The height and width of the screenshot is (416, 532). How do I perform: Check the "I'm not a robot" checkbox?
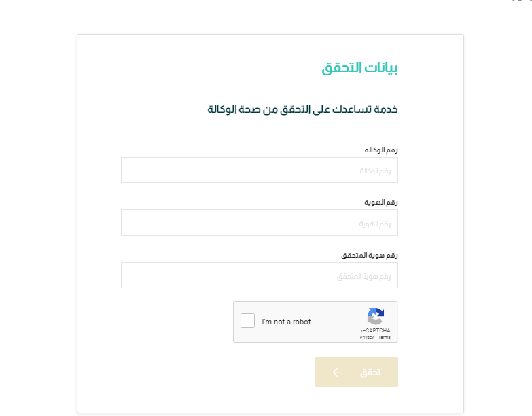coord(248,321)
